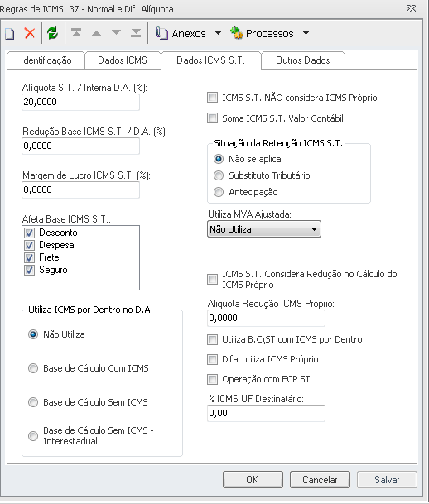Expand the Processos dropdown arrow
429x504 pixels.
pyautogui.click(x=306, y=33)
